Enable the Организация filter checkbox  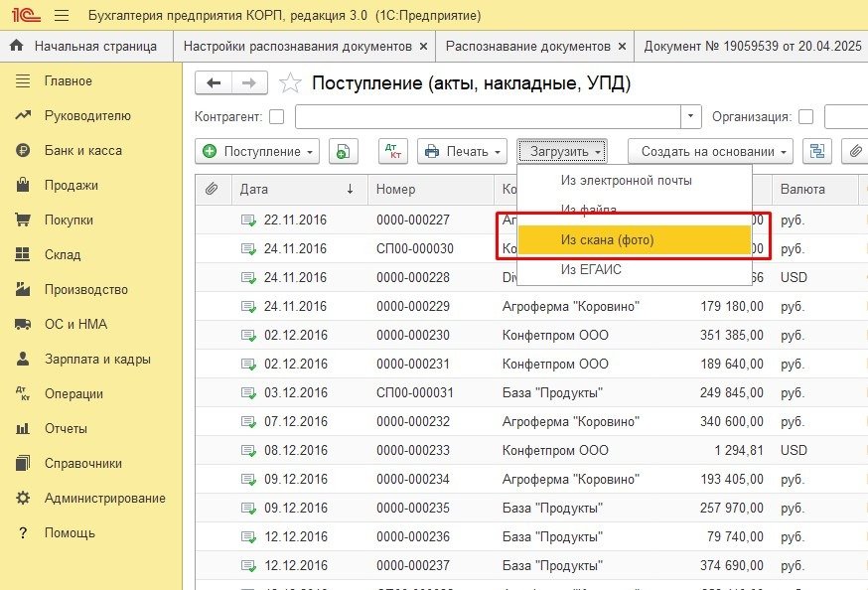[x=806, y=116]
